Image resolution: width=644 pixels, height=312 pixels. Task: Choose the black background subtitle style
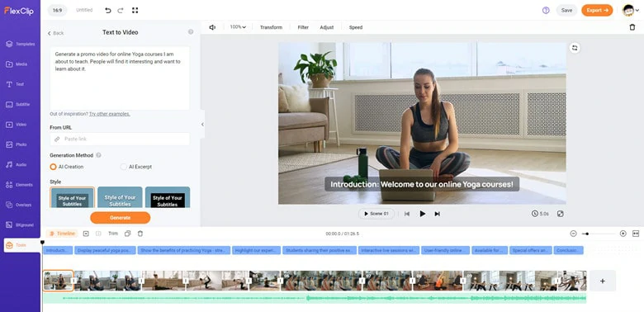(168, 197)
